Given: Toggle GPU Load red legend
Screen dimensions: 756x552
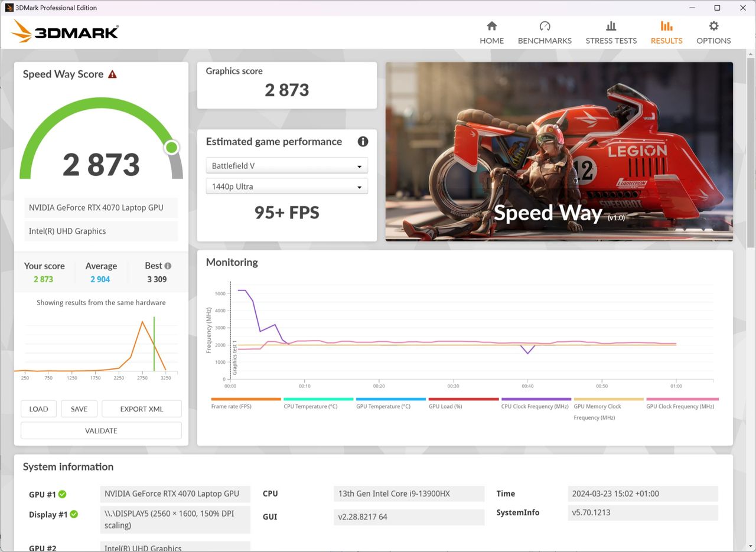Looking at the screenshot, I should tap(464, 403).
